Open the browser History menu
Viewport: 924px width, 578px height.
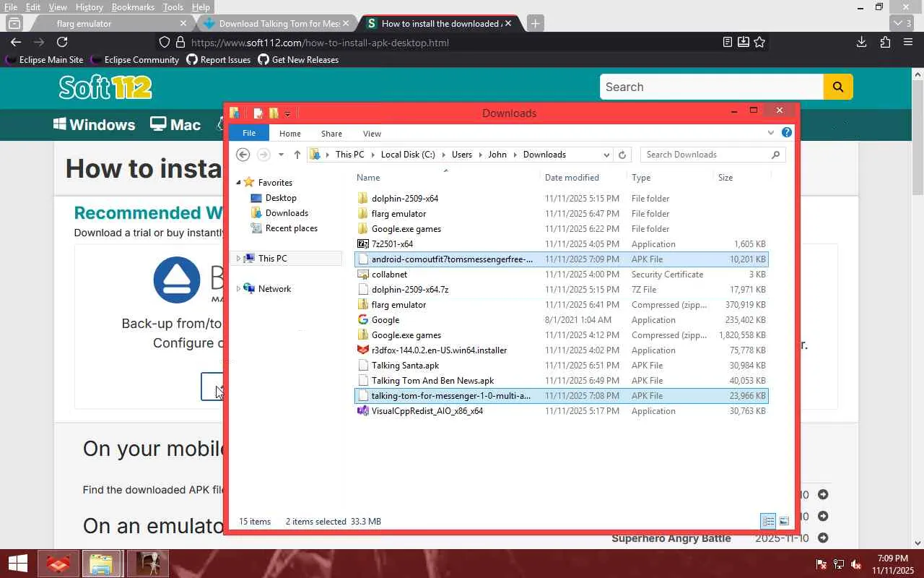89,7
